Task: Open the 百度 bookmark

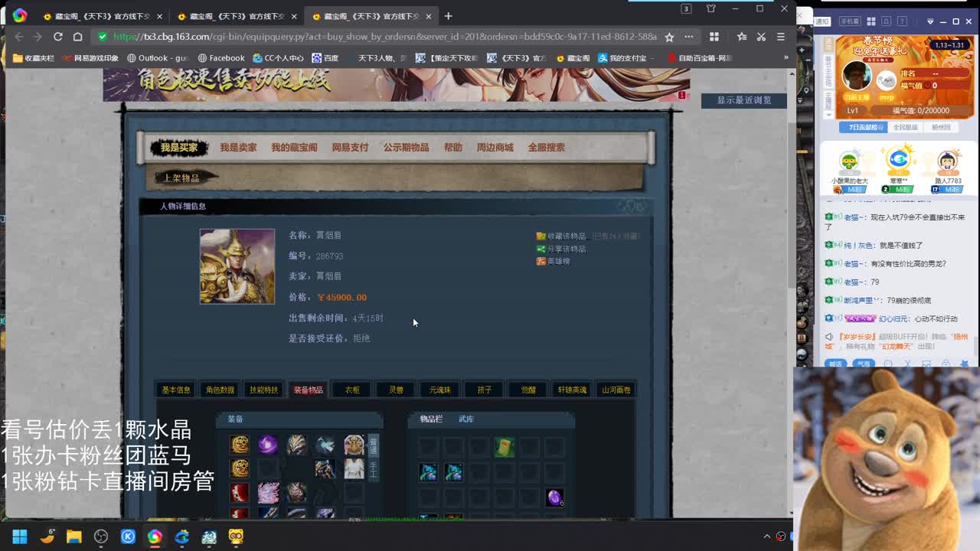Action: point(325,58)
